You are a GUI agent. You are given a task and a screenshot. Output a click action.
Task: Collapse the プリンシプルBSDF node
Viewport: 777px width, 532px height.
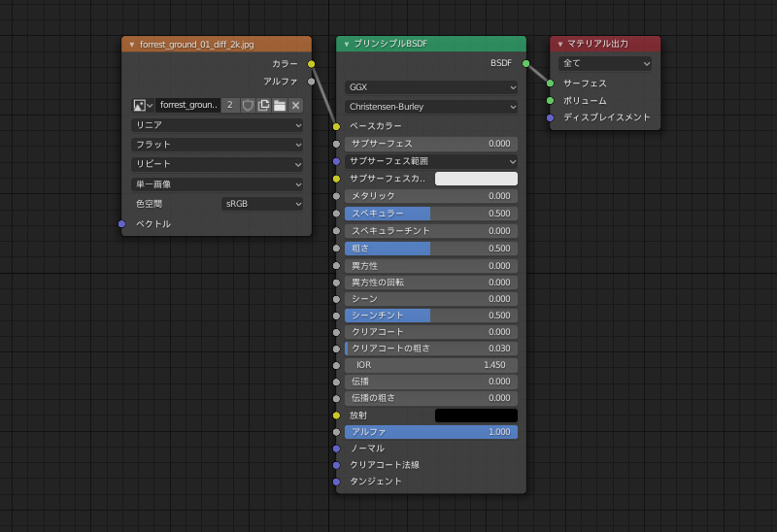(x=347, y=44)
